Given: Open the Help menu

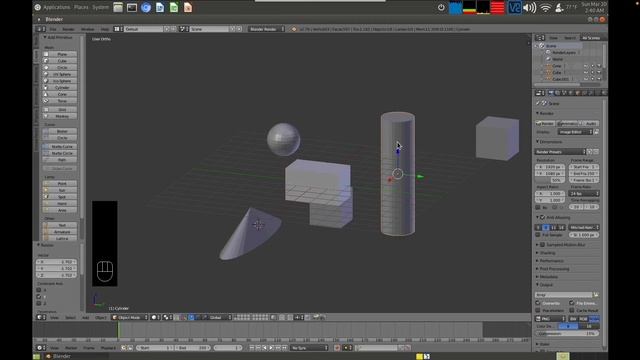Looking at the screenshot, I should (x=105, y=29).
